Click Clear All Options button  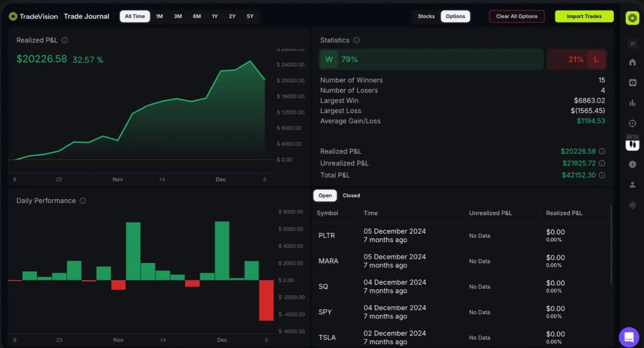click(x=516, y=16)
